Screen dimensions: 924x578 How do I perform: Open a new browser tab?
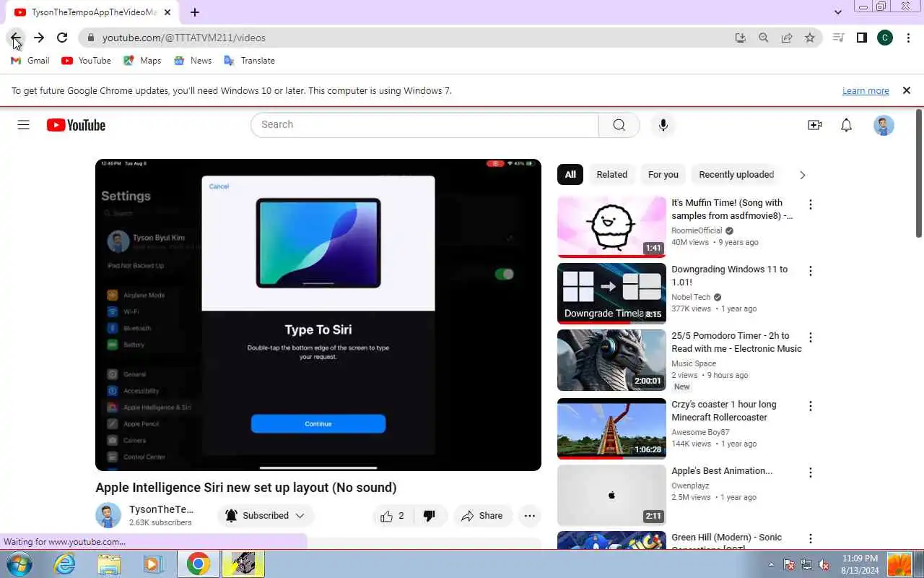[195, 12]
